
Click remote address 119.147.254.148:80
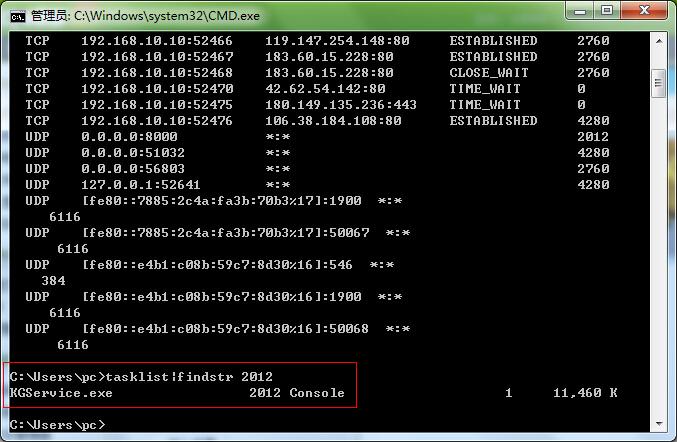(337, 41)
